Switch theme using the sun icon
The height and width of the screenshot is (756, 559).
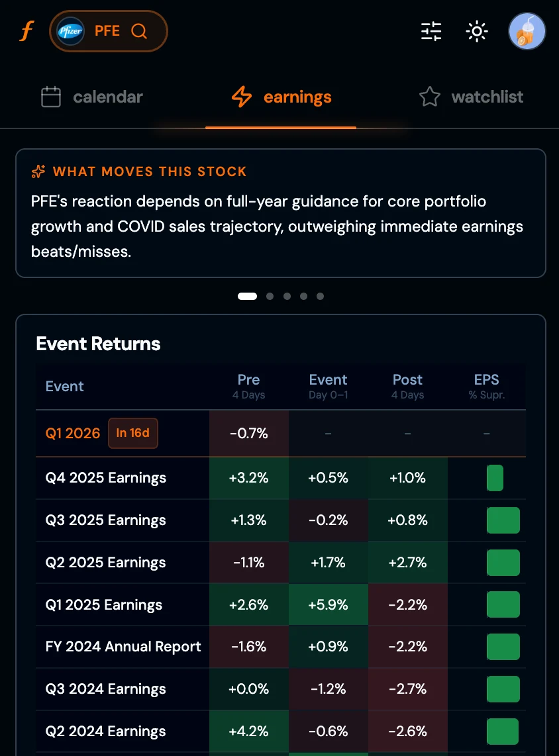click(x=477, y=31)
